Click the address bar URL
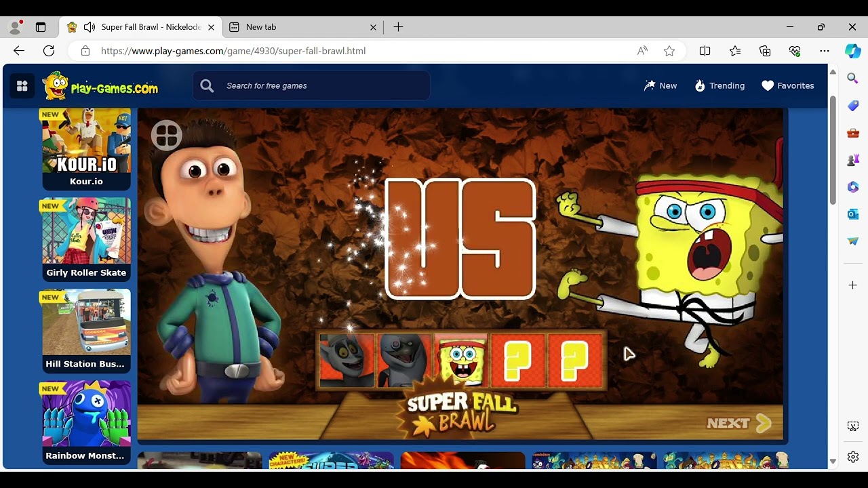This screenshot has width=868, height=488. tap(233, 51)
